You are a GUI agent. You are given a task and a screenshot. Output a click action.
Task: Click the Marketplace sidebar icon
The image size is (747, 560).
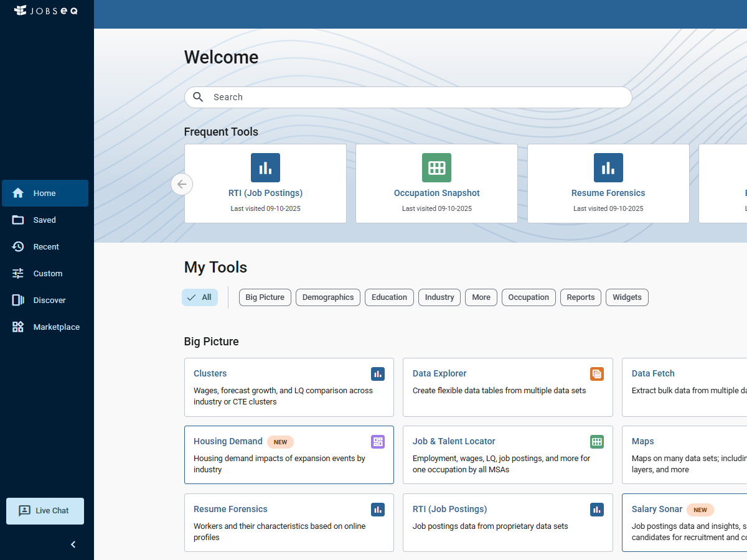[x=18, y=327]
